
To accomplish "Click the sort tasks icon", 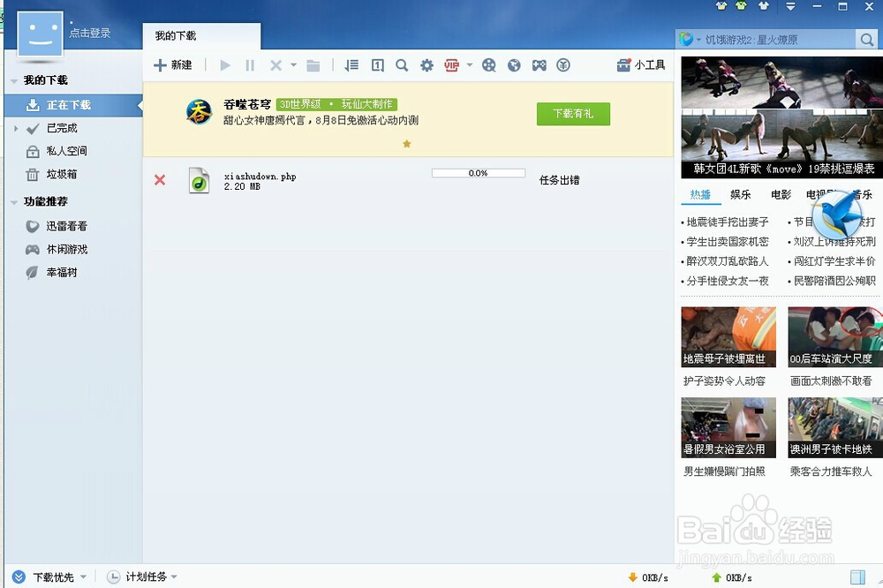I will pos(351,64).
